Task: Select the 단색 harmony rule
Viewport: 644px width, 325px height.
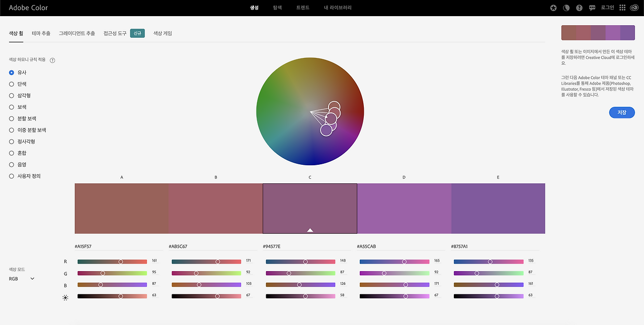Action: coord(12,84)
